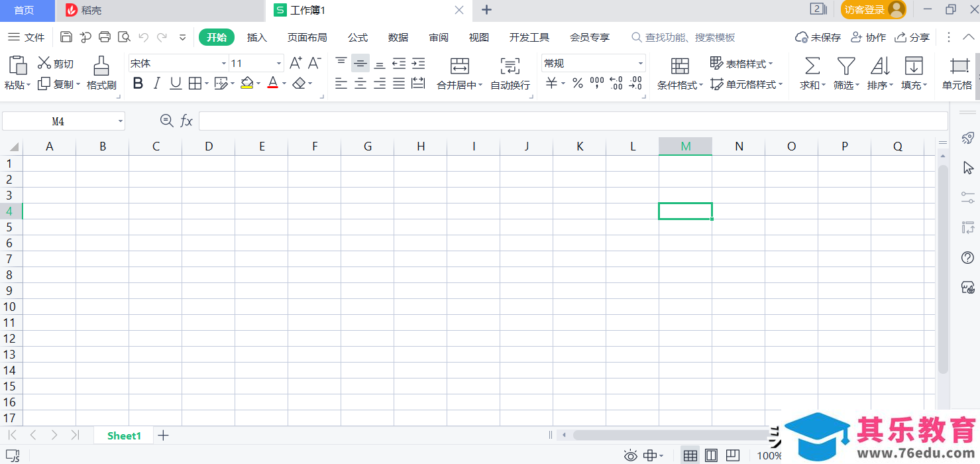Open the help question mark in right sidebar
The image size is (980, 464).
pyautogui.click(x=968, y=258)
